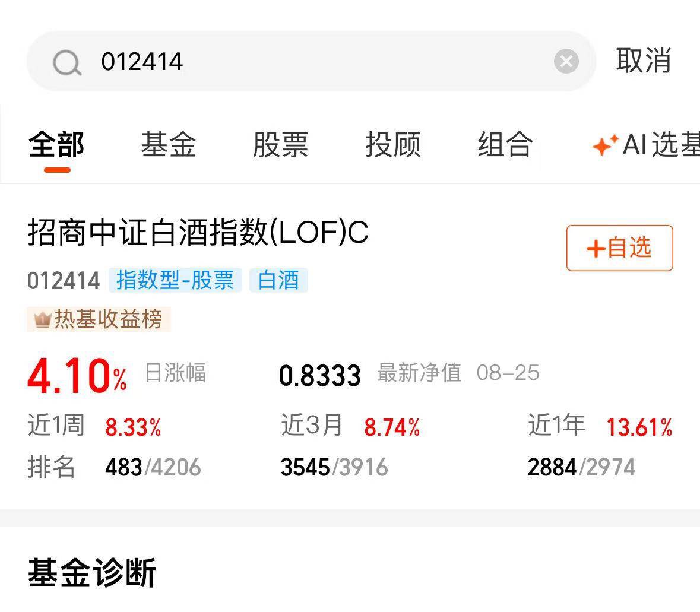Image resolution: width=700 pixels, height=612 pixels.
Task: Tap the crown icon on 热基收益榜
Action: click(42, 319)
